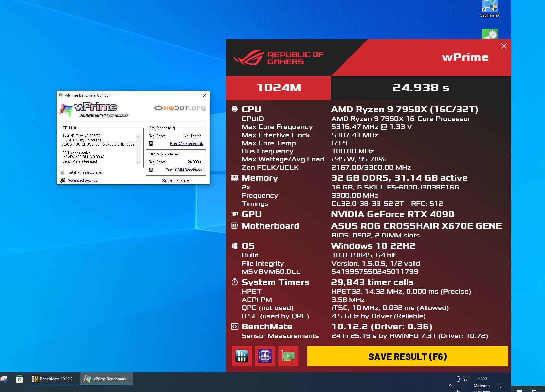
Task: Click the 1x AMD Ryzen 9 7950X line in wPrime
Action: pos(81,136)
